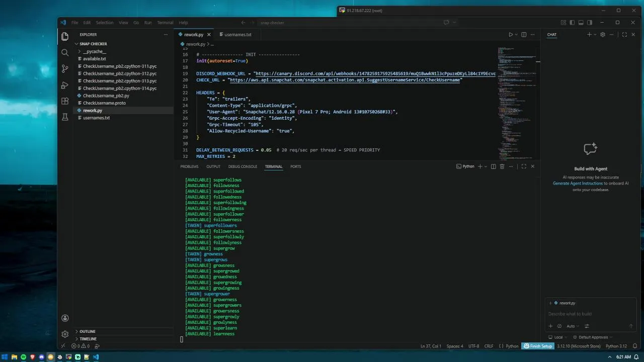The image size is (644, 362).
Task: Open the File menu
Action: point(74,23)
